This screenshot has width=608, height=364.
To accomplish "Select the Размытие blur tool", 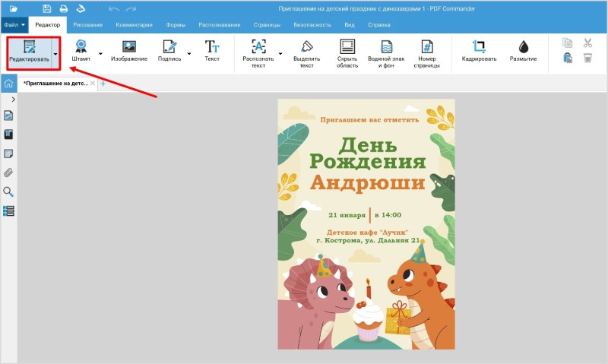I will point(523,51).
